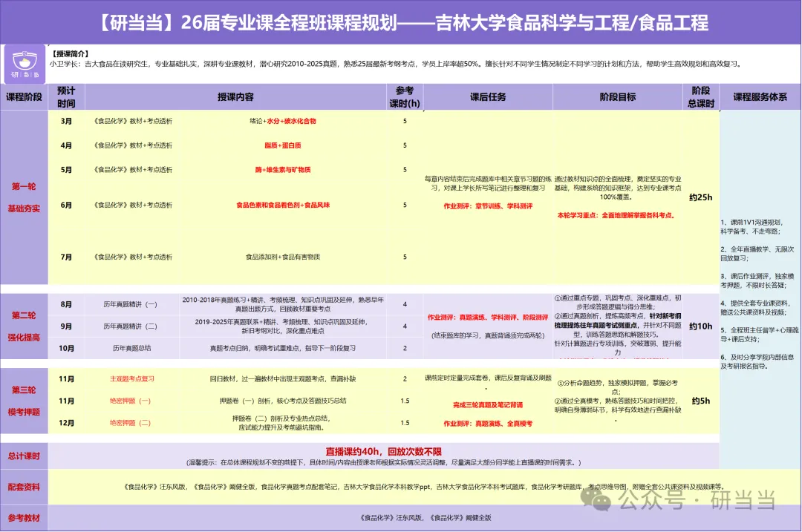Image resolution: width=802 pixels, height=532 pixels.
Task: Click the 参考教材 row label
Action: pyautogui.click(x=24, y=518)
